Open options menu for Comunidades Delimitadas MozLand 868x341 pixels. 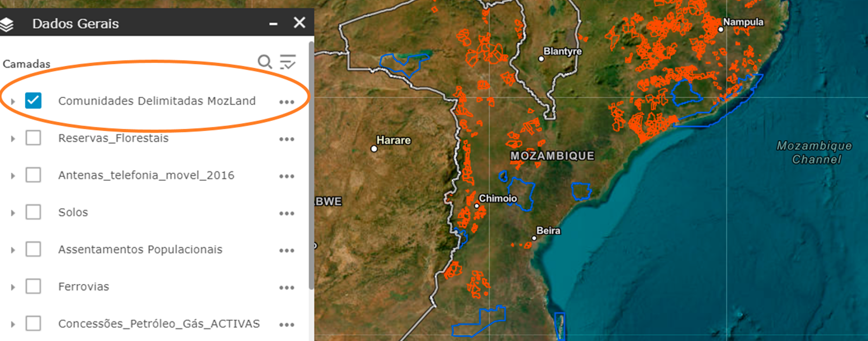[286, 102]
